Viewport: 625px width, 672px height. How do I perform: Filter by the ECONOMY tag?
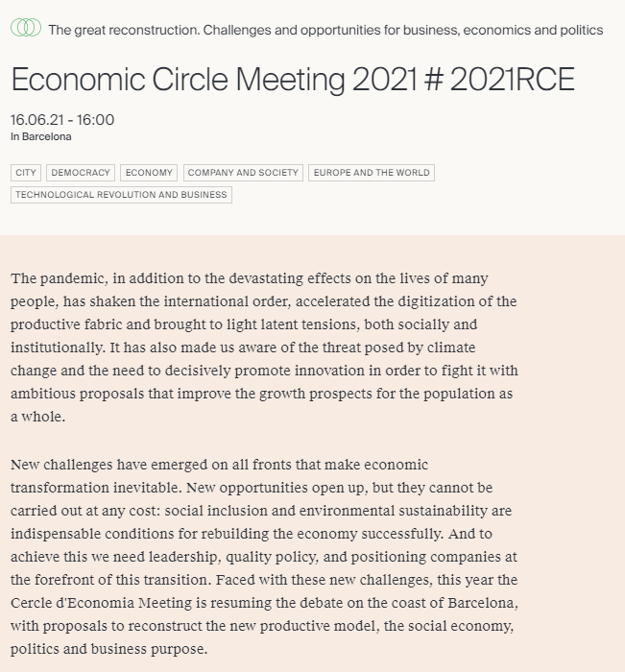[x=149, y=173]
